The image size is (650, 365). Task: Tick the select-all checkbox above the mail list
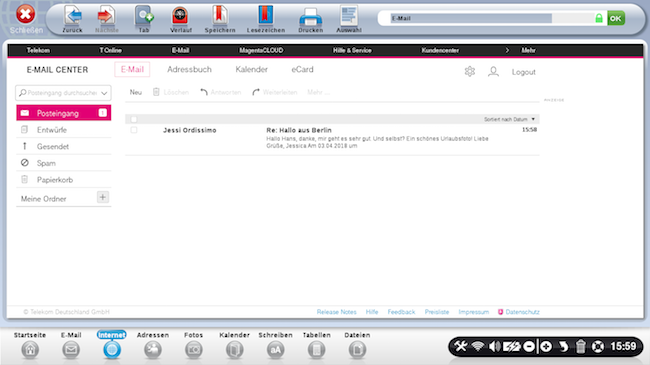click(133, 119)
